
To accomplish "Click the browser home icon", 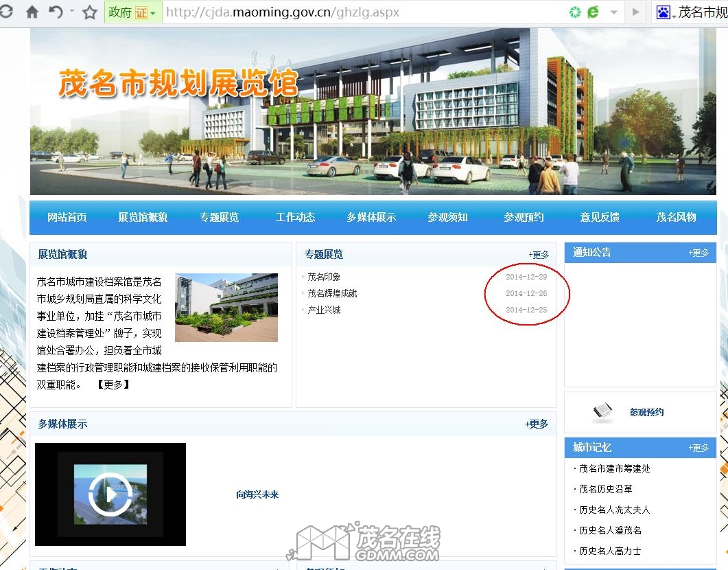I will (32, 12).
